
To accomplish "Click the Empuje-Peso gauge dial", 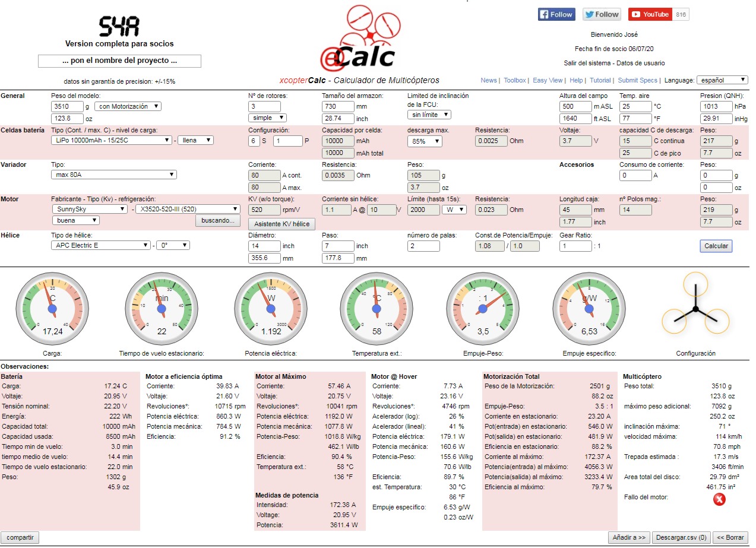I will click(x=483, y=309).
